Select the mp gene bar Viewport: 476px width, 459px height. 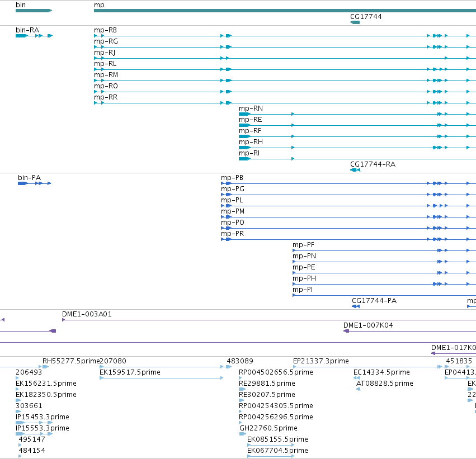click(285, 11)
